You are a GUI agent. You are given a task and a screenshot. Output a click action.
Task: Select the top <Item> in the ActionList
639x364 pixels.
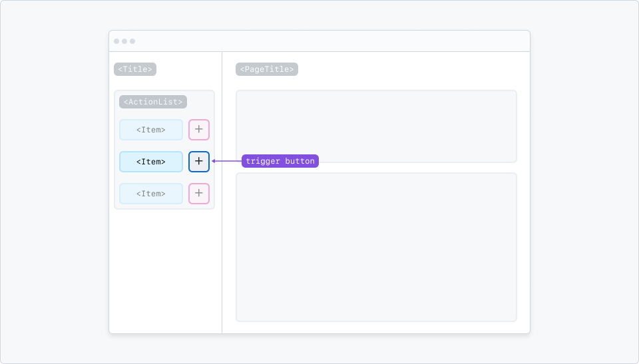[x=151, y=130]
